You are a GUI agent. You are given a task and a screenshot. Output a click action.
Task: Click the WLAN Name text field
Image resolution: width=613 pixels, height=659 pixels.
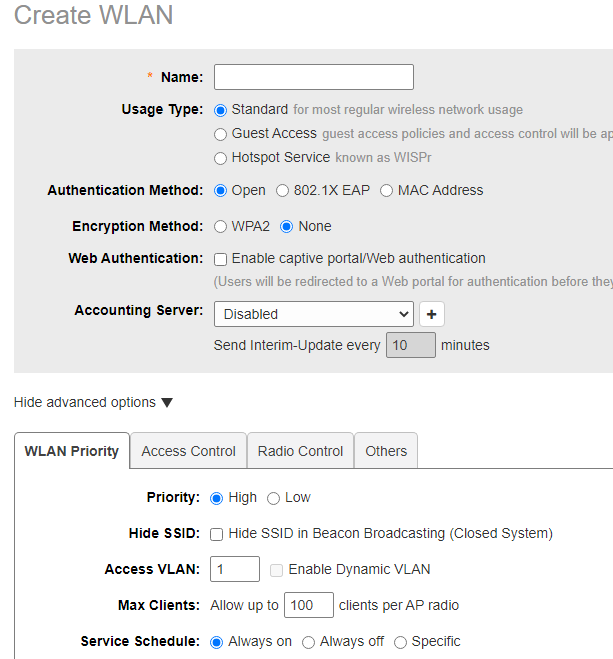pyautogui.click(x=313, y=77)
